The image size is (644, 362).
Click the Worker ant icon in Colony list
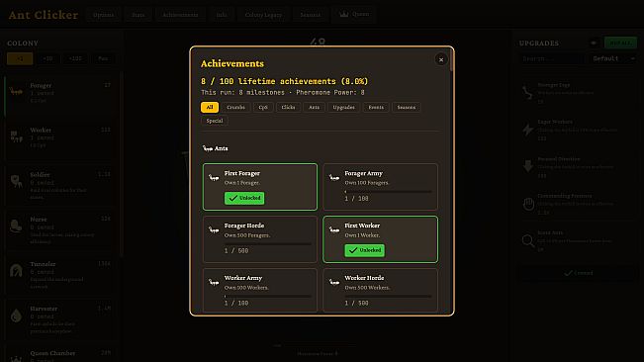tap(16, 136)
